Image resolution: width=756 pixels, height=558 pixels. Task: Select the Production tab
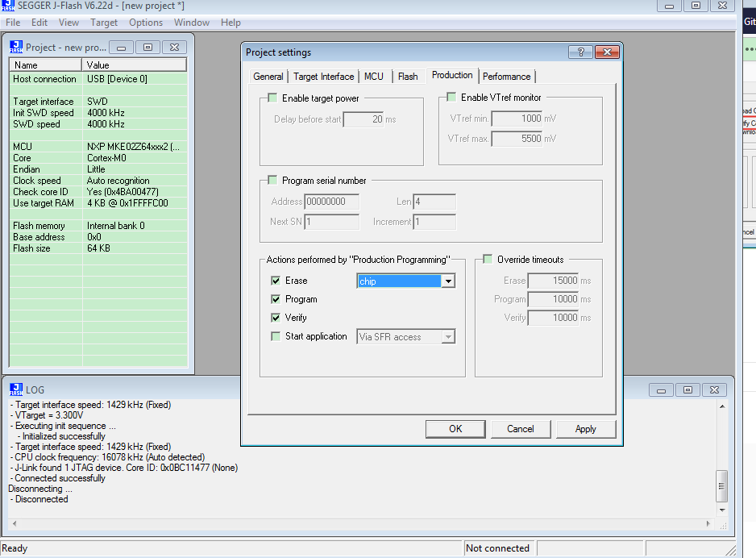(x=452, y=75)
